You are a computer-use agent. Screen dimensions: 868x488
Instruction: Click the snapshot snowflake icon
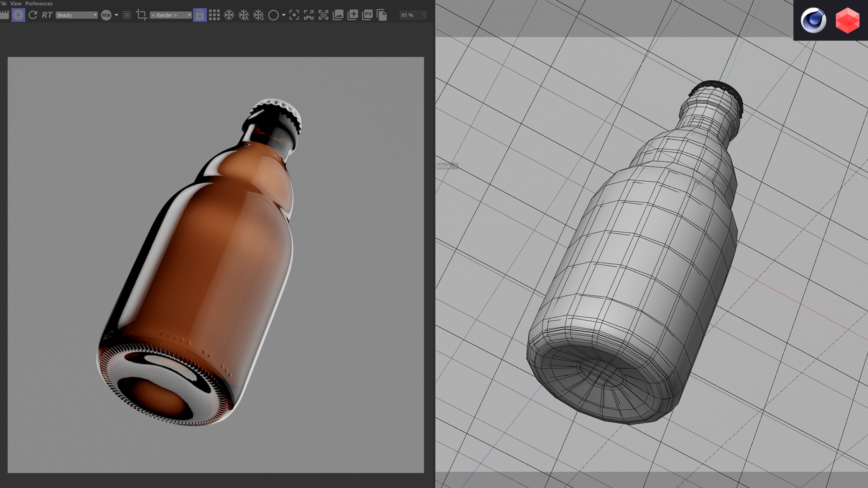coord(229,15)
